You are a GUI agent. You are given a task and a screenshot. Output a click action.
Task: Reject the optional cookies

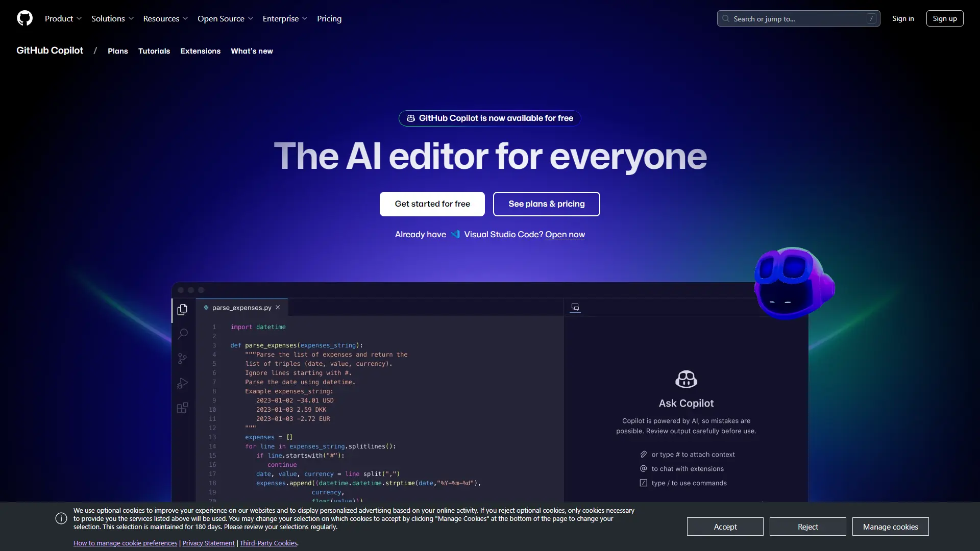[x=808, y=527]
